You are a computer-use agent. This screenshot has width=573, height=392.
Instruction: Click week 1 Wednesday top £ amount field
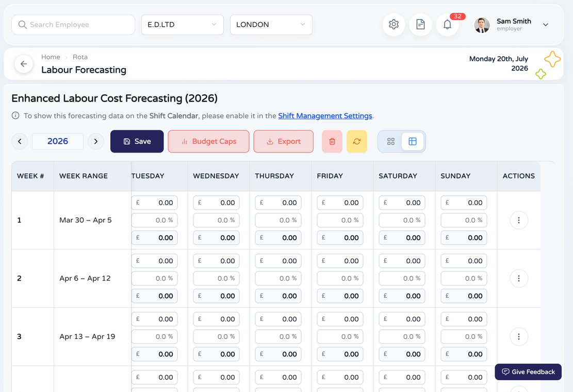click(x=216, y=202)
